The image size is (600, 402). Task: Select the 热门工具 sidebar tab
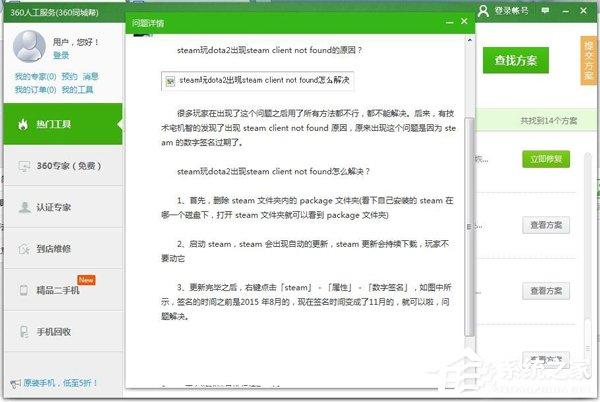tap(63, 124)
